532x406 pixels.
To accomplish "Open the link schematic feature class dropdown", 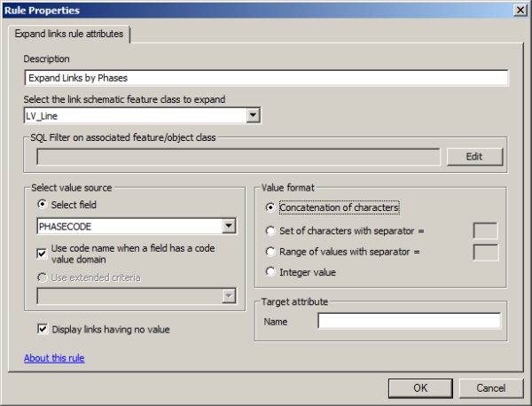I will tap(253, 115).
